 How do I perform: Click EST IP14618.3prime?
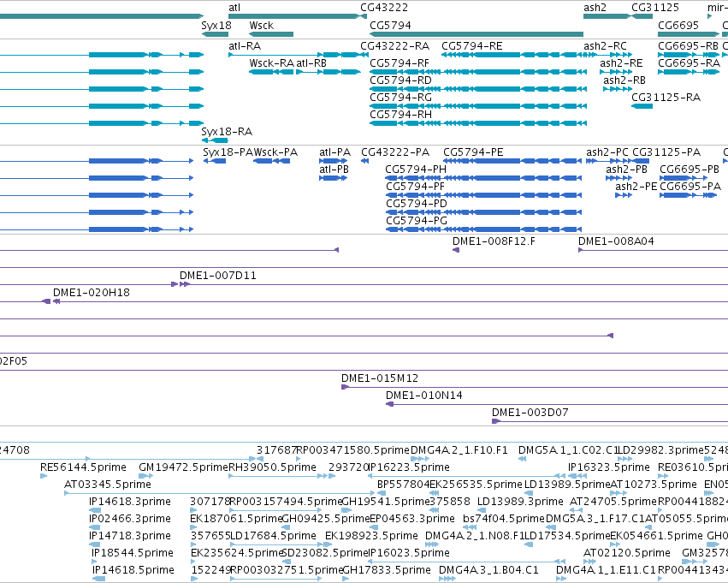(130, 502)
